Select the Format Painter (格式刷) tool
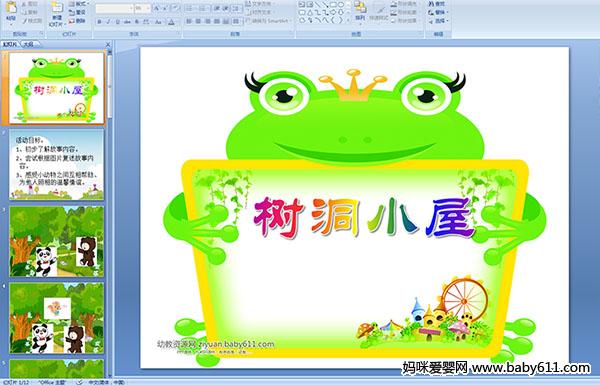Screen dimensions: 600x385 coord(32,21)
